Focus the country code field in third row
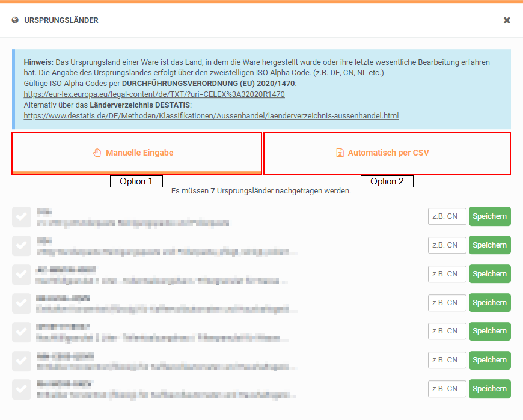523x420 pixels. [447, 274]
